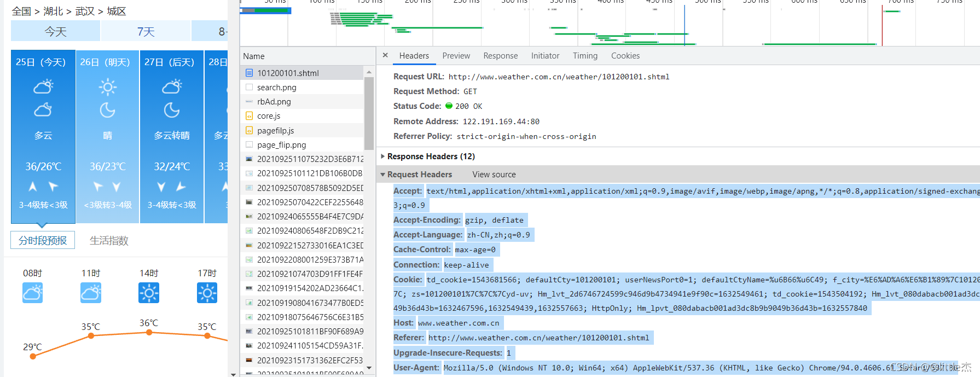Select request 202109251101121DB106B0DB
Screen dimensions: 980x377
pyautogui.click(x=302, y=173)
